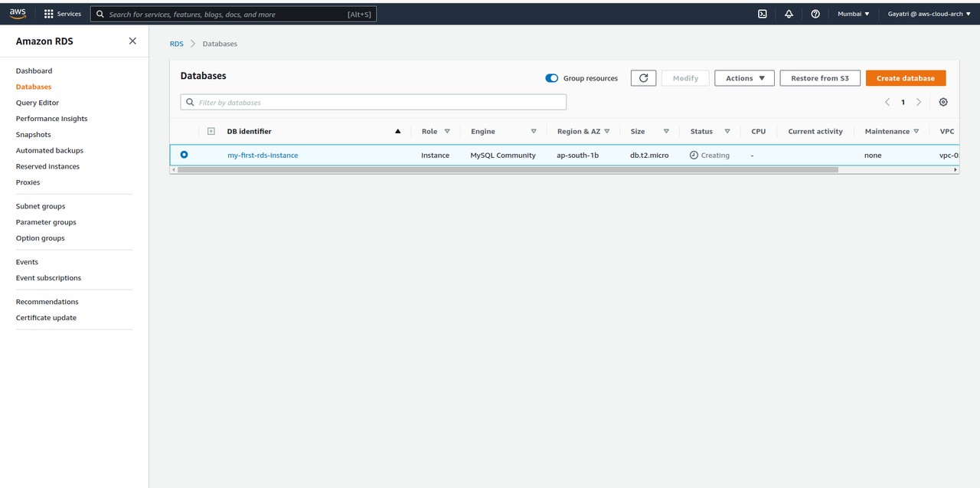Click the Creating status clock icon
This screenshot has height=488, width=980.
click(694, 155)
